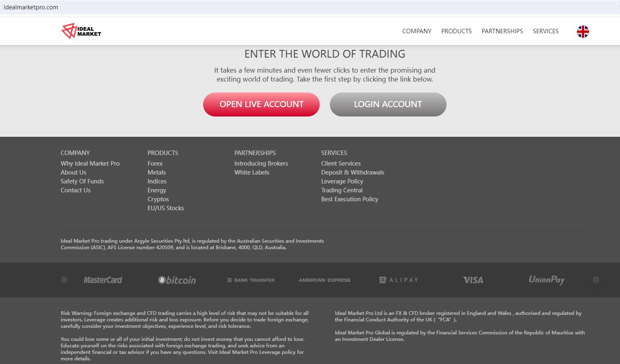Open Why Ideal Market Pro footer link

point(90,164)
